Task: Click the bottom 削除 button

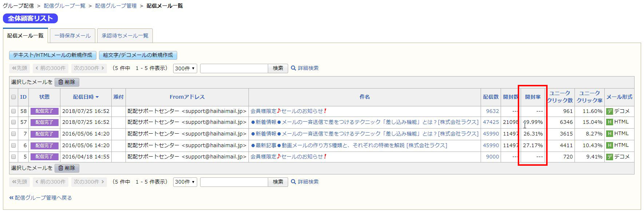Action: 67,168
